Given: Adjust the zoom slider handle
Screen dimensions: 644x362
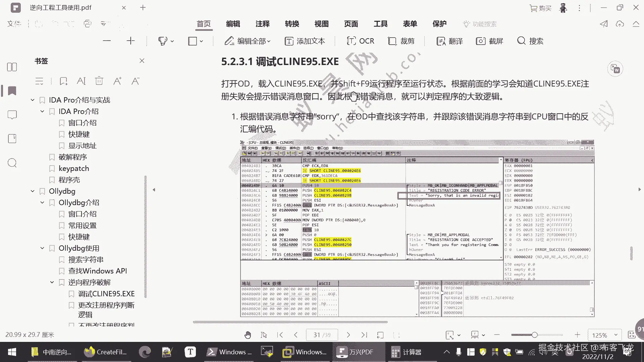Looking at the screenshot, I should [535, 335].
